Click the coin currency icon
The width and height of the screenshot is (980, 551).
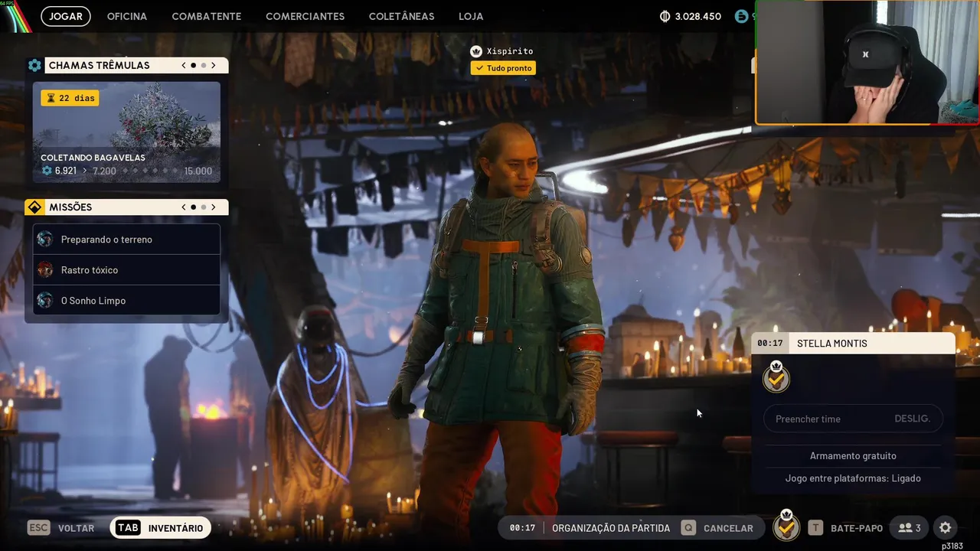[x=665, y=16]
